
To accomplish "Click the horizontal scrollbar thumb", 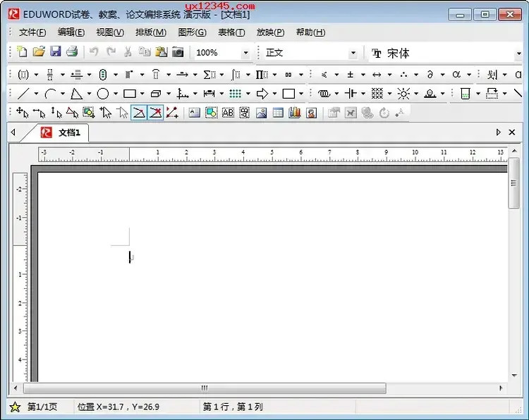I will [x=205, y=388].
